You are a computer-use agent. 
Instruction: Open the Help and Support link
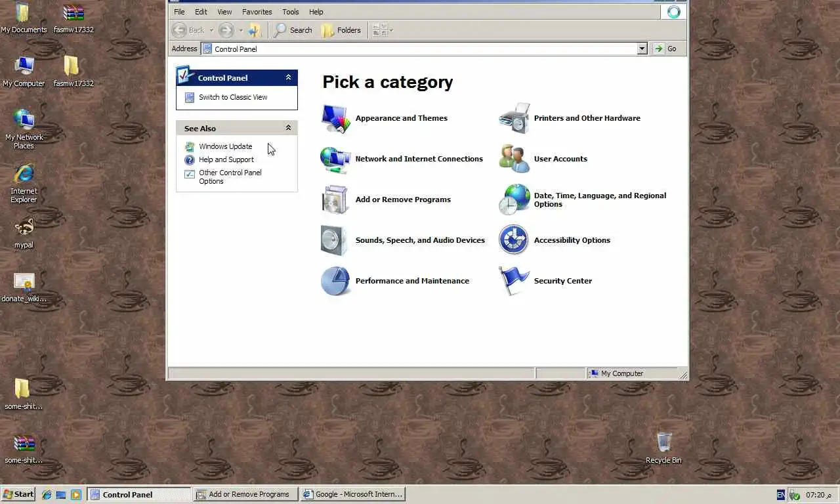[x=226, y=159]
